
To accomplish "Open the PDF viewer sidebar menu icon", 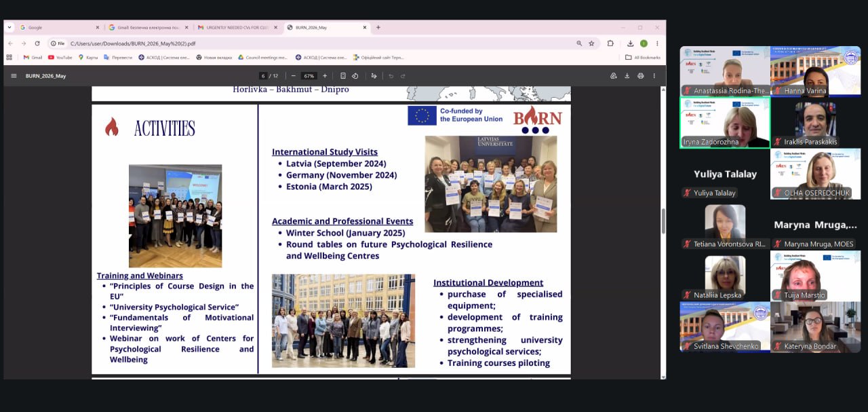I will (x=14, y=76).
